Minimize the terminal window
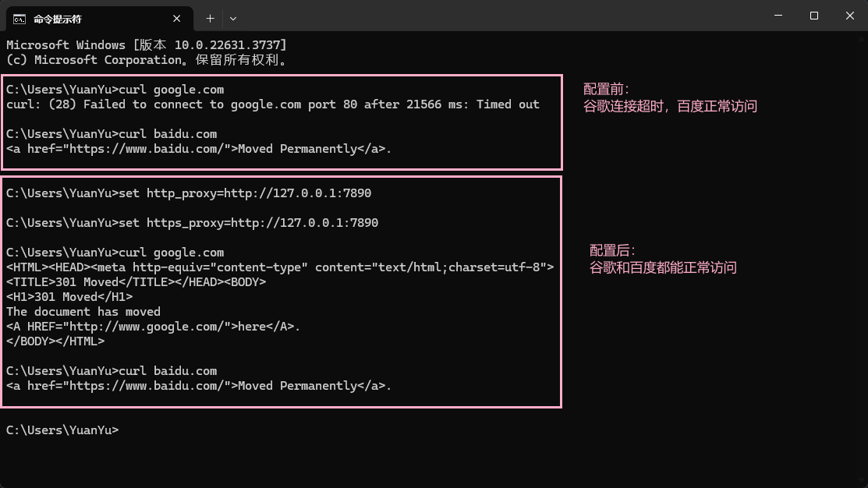 tap(778, 16)
